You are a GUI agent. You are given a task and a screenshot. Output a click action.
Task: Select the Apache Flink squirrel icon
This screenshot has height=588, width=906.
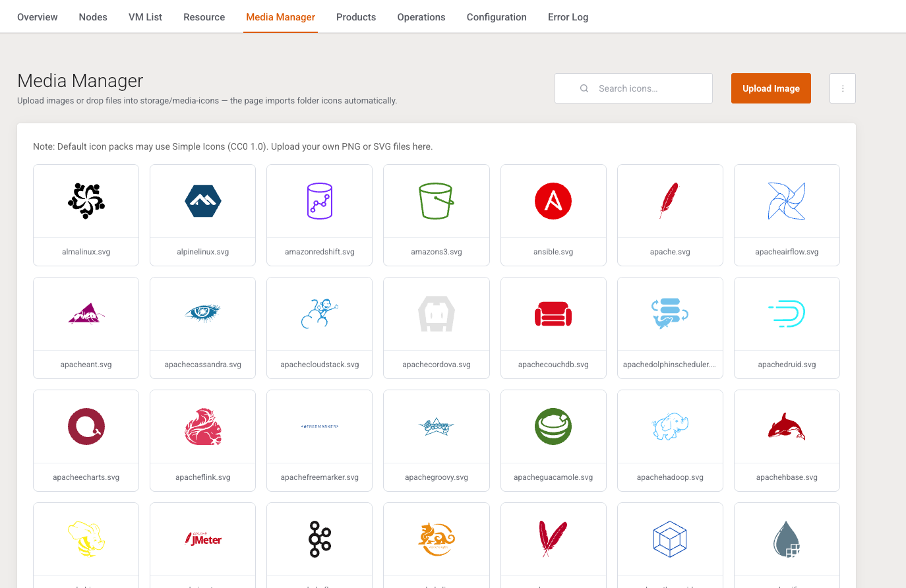(203, 426)
